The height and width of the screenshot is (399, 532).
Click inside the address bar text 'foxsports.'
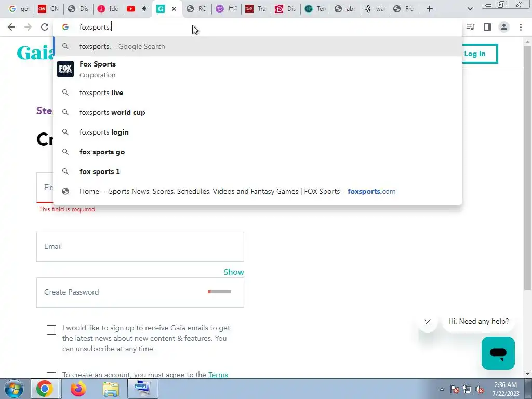pyautogui.click(x=95, y=27)
